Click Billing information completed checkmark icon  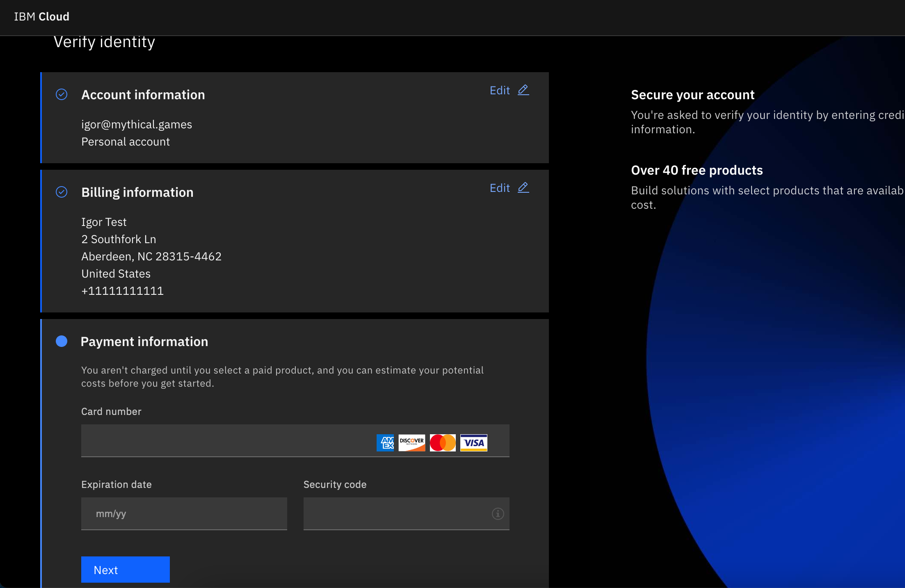pyautogui.click(x=62, y=192)
